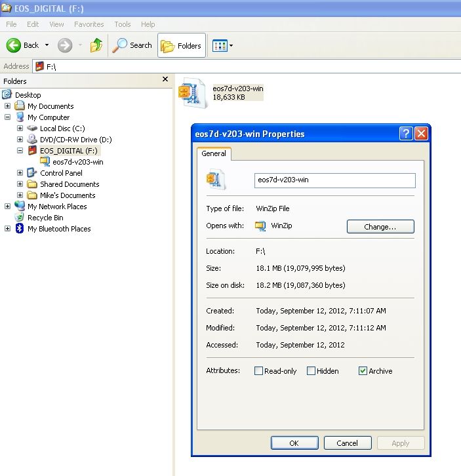
Task: Select My Bluetooth Places in tree
Action: point(58,229)
